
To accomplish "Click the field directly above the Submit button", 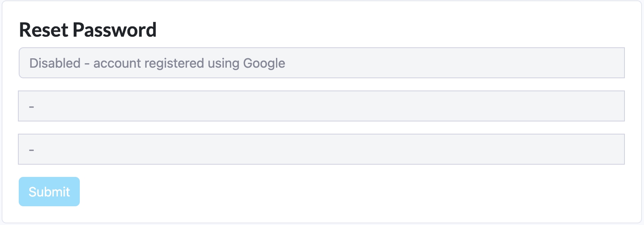I will click(322, 149).
